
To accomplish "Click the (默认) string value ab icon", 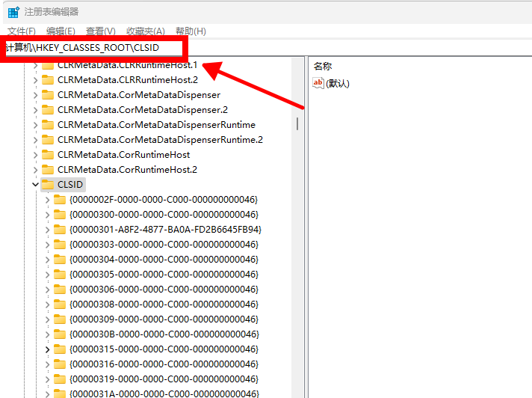I will pyautogui.click(x=318, y=83).
